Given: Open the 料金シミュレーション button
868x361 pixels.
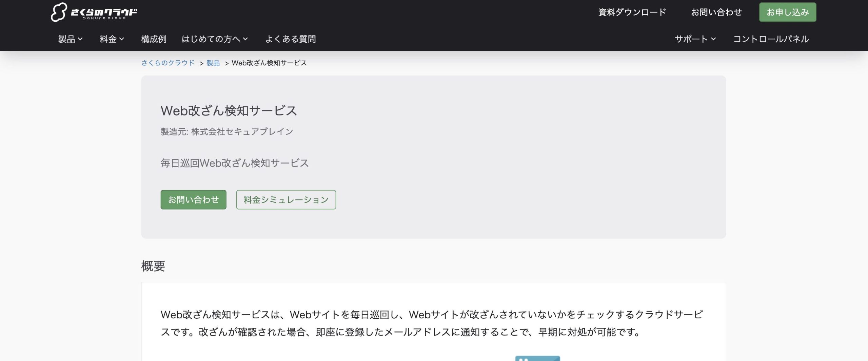Looking at the screenshot, I should 286,200.
